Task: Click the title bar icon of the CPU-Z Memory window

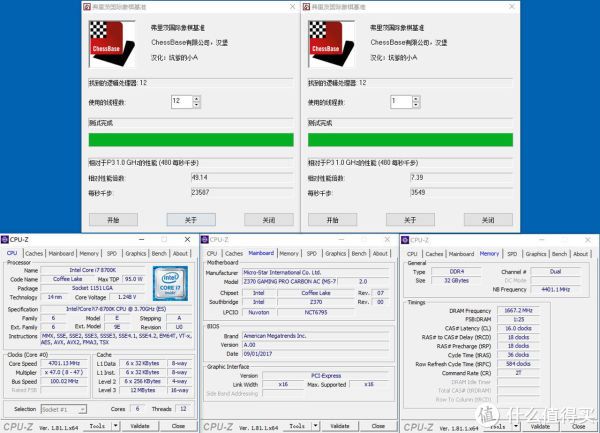Action: (x=405, y=240)
